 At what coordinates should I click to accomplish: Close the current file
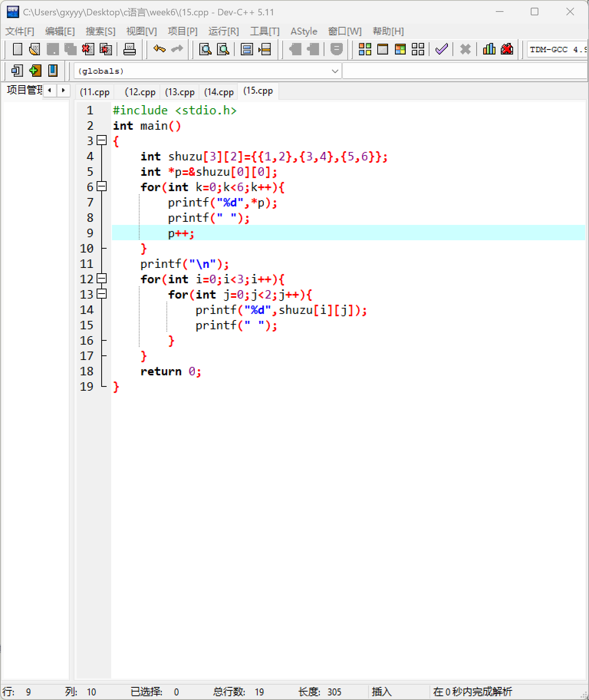point(88,49)
